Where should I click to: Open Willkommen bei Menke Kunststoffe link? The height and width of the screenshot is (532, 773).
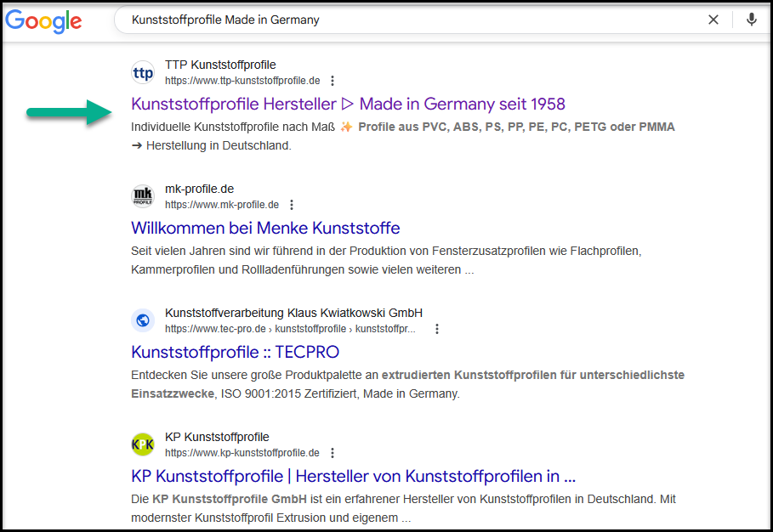(x=265, y=228)
